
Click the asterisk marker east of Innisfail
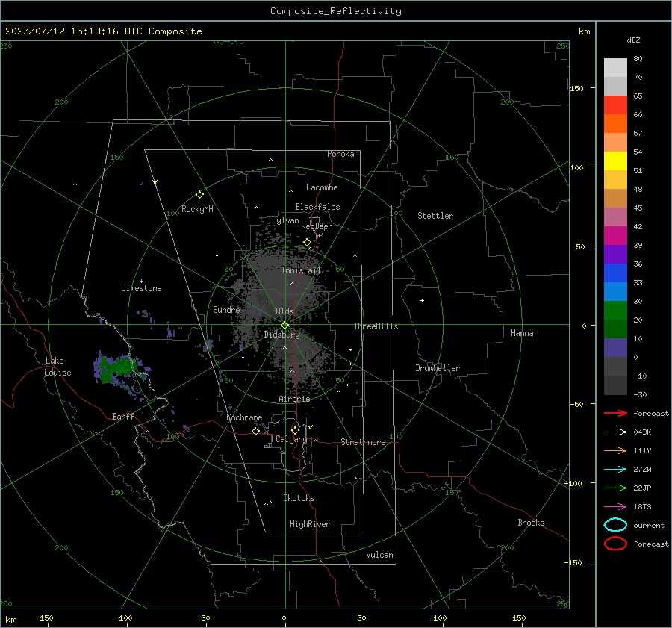(x=355, y=256)
